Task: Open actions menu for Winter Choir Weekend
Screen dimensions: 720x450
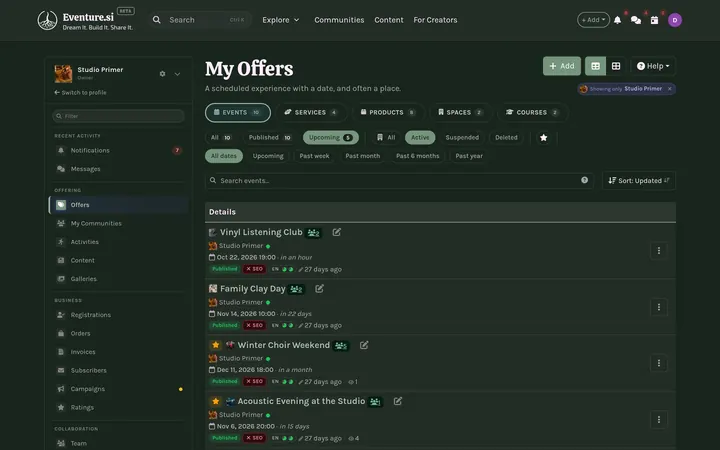Action: (x=658, y=363)
